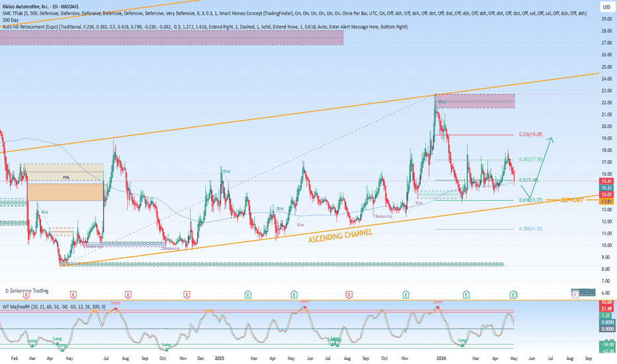This screenshot has height=364, width=617.
Task: Select the ASCENDING CHANNEL text annotation
Action: 340,236
